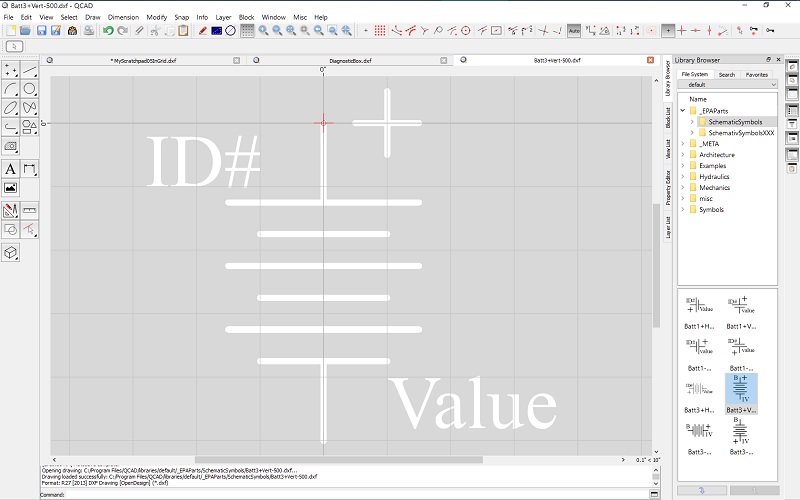
Task: Save the drawing with Save icon
Action: coord(41,31)
